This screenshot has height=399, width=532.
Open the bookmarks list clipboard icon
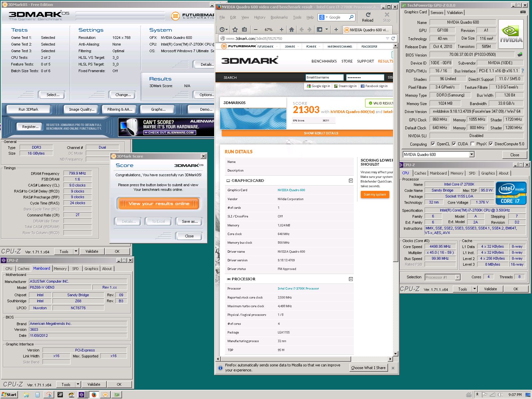[x=244, y=30]
